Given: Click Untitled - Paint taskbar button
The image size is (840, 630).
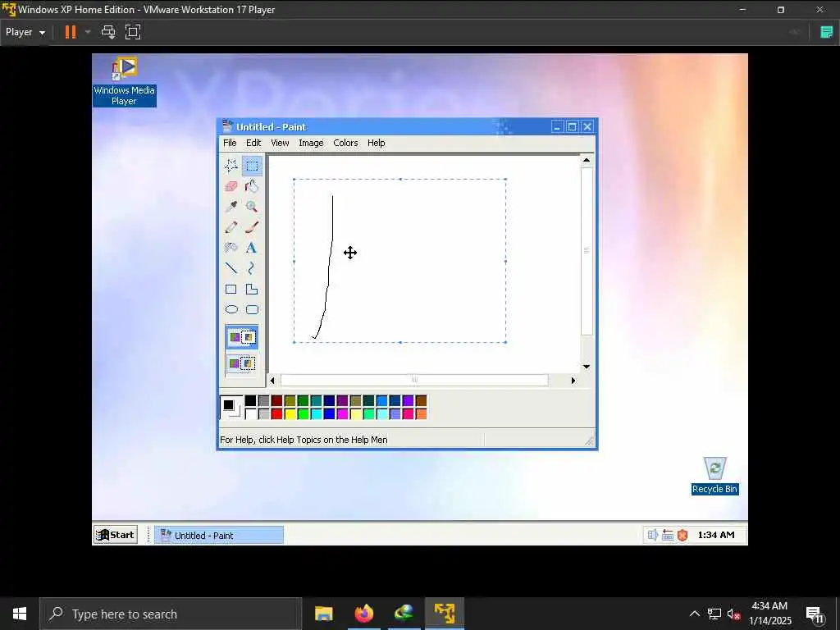Looking at the screenshot, I should 218,535.
